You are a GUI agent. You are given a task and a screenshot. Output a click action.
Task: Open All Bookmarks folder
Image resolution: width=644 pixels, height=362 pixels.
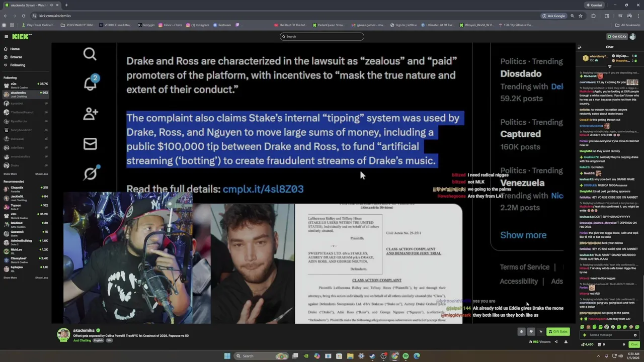click(x=628, y=25)
